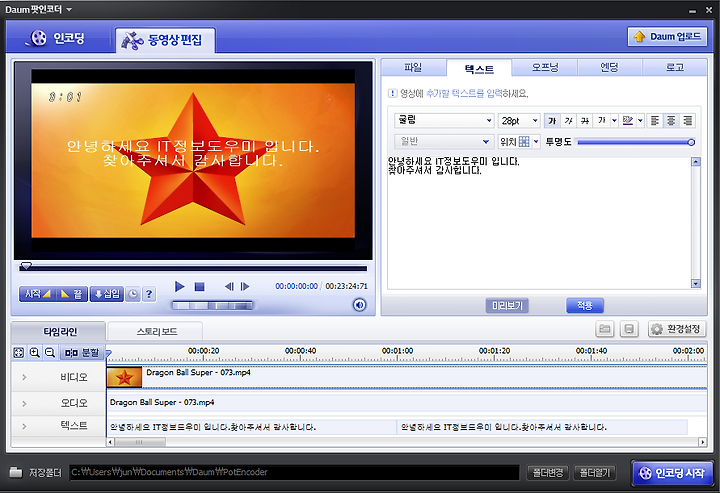Image resolution: width=720 pixels, height=493 pixels.
Task: Toggle italic text formatting
Action: [x=568, y=121]
